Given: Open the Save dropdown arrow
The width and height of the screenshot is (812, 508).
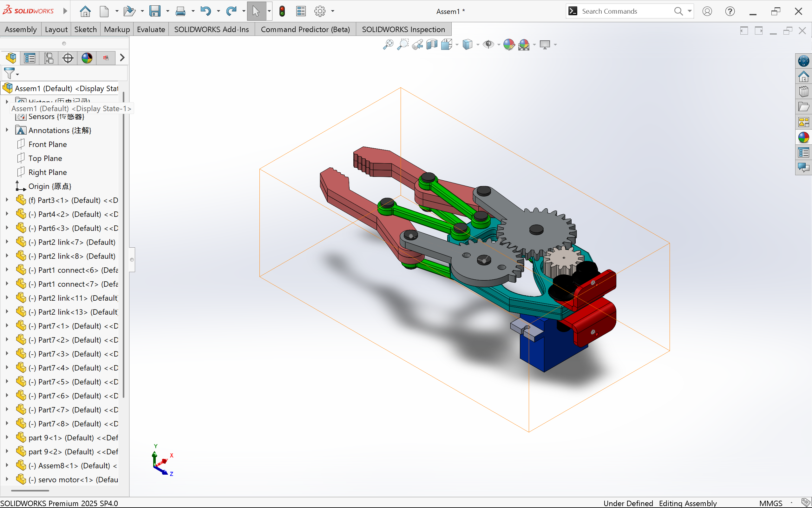Looking at the screenshot, I should (x=167, y=11).
